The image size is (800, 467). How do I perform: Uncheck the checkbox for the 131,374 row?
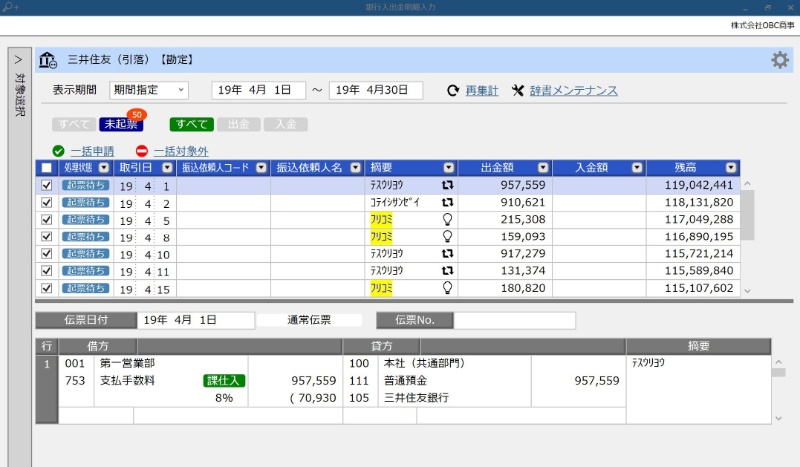46,271
